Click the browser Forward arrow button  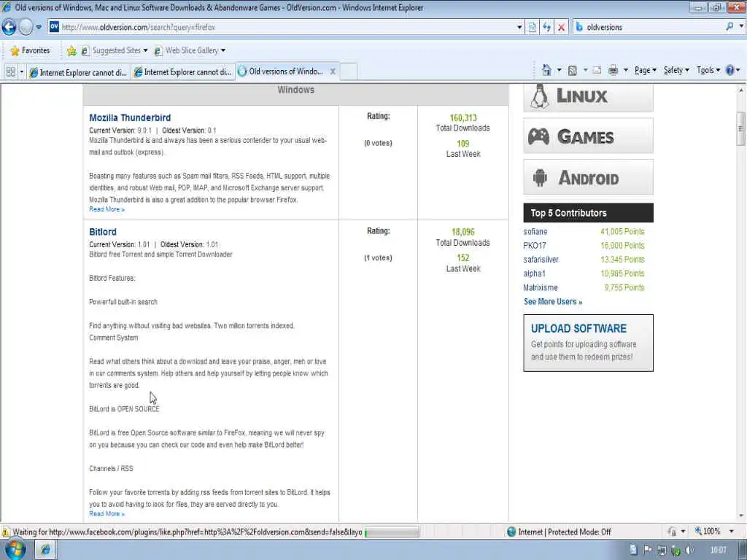tap(26, 27)
